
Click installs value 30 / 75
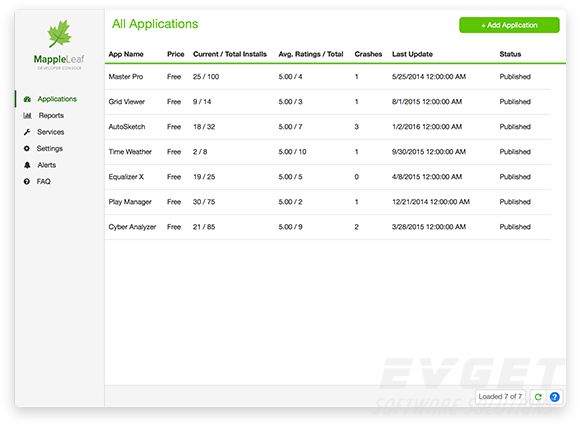pyautogui.click(x=204, y=202)
